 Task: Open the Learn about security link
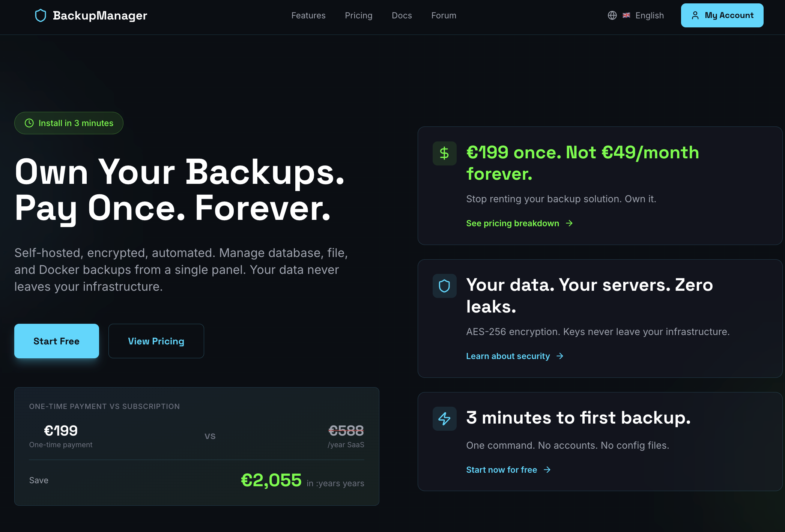508,356
